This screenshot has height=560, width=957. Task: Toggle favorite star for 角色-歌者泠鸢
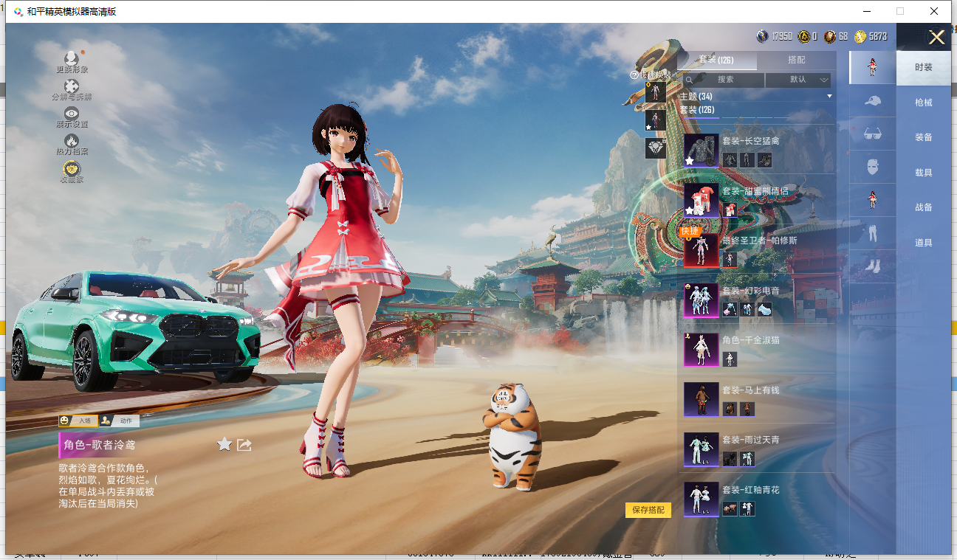tap(224, 444)
